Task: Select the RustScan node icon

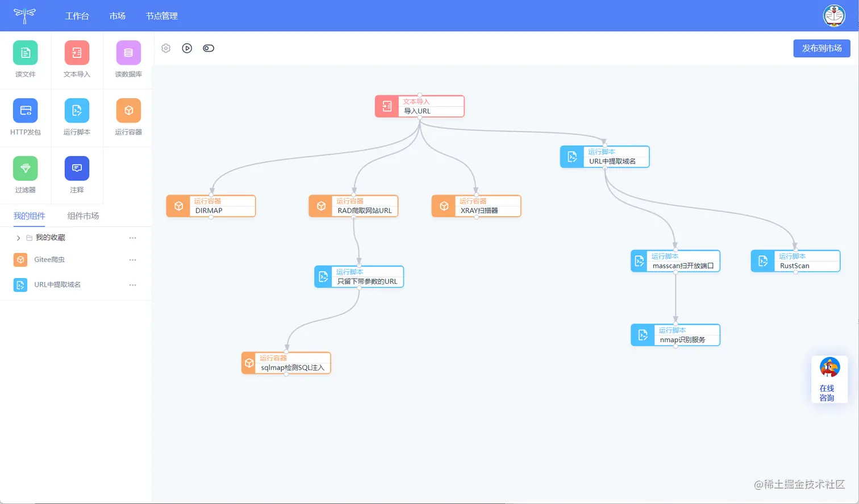Action: coord(763,261)
